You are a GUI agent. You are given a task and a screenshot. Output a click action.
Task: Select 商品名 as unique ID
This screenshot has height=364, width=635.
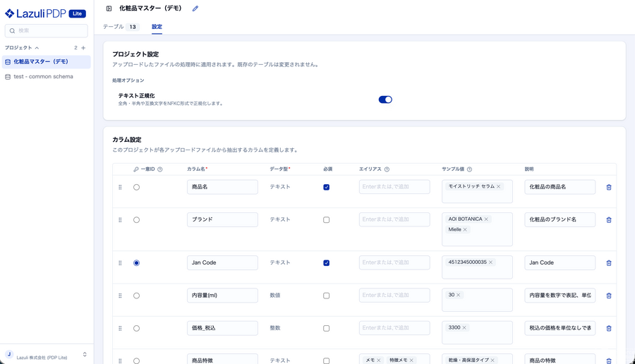(x=136, y=187)
